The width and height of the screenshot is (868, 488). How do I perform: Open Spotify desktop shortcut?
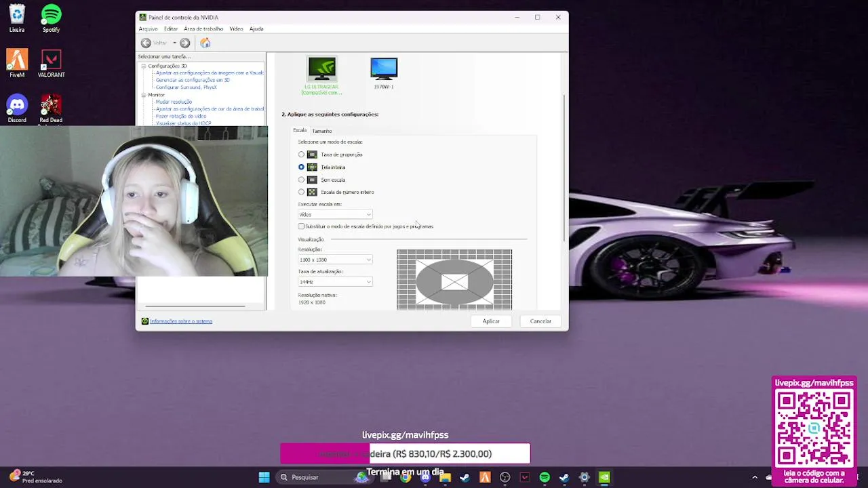click(51, 19)
